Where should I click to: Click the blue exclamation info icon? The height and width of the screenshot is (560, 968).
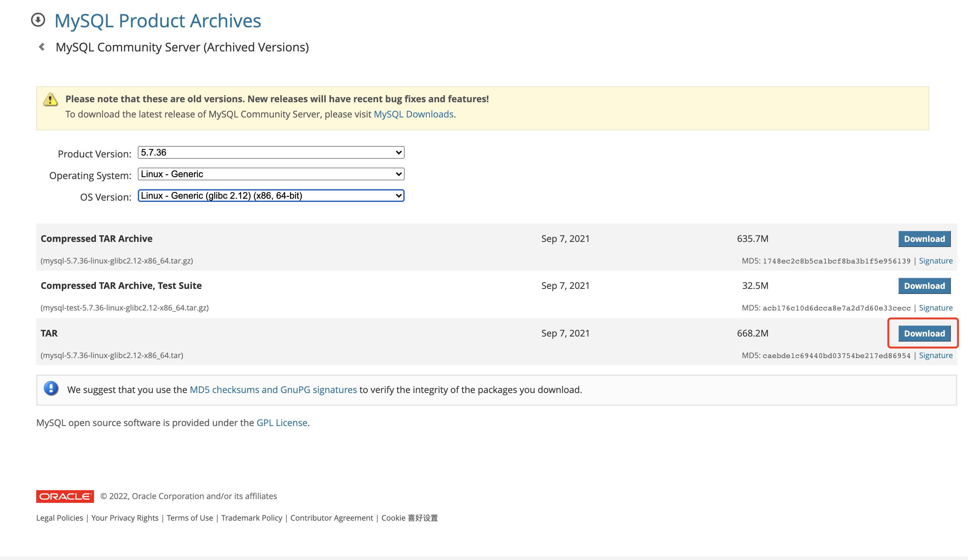pos(51,388)
